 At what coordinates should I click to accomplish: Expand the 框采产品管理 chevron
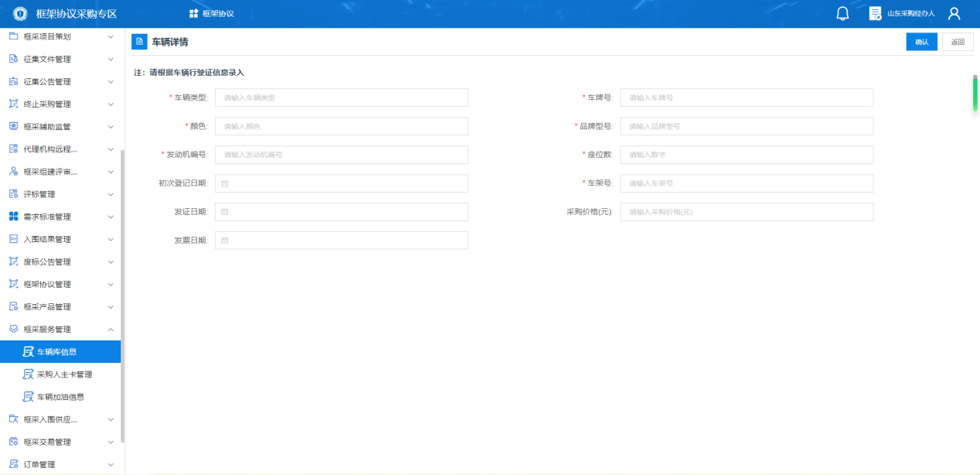click(x=111, y=306)
